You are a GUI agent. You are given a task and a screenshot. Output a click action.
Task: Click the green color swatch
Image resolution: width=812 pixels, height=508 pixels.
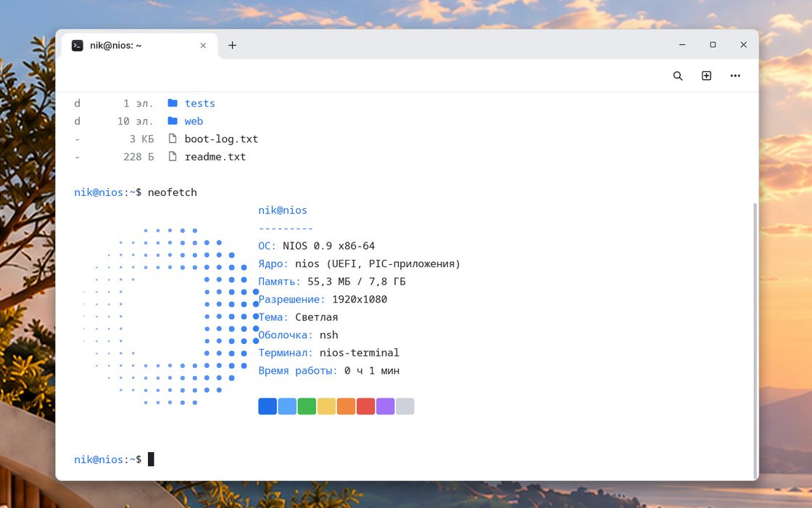pos(307,406)
